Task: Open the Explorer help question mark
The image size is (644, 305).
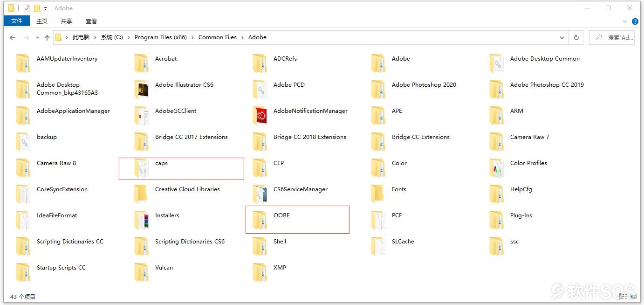Action: click(635, 21)
